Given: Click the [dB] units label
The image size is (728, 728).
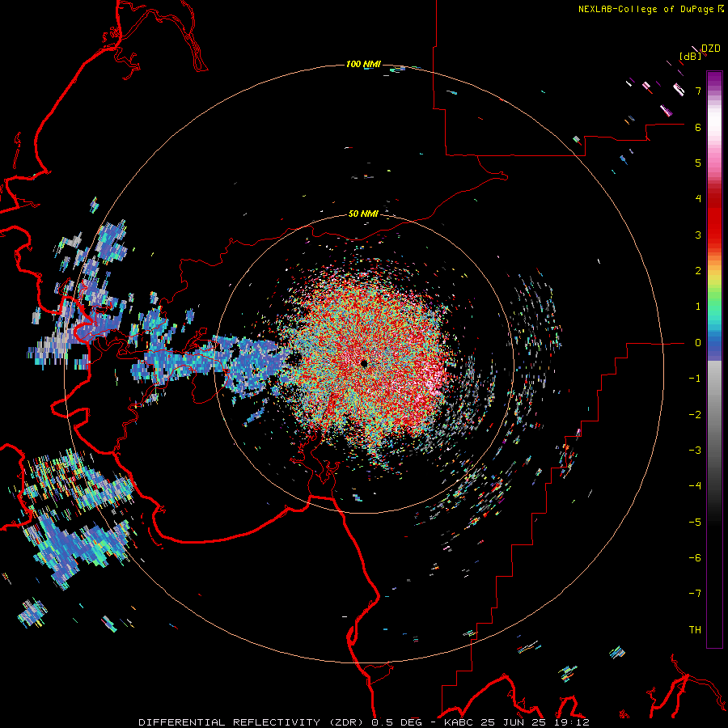Looking at the screenshot, I should (691, 56).
